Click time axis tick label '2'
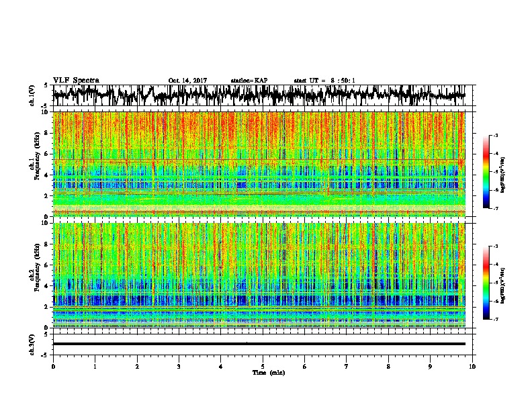532x411 pixels. point(137,367)
